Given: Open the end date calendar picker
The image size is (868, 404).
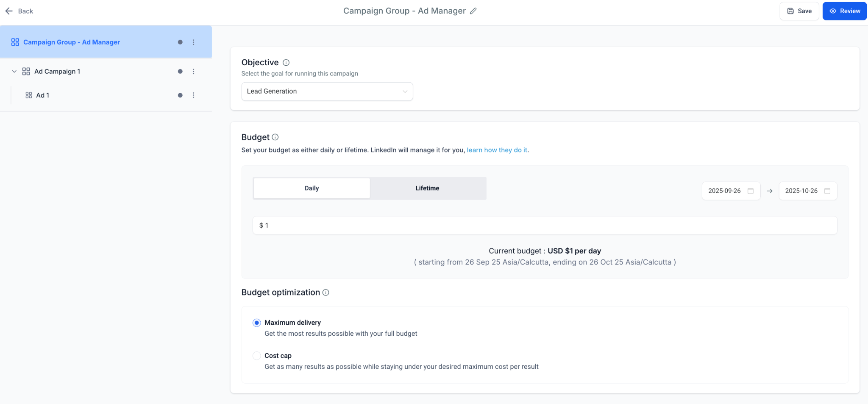Looking at the screenshot, I should (x=827, y=191).
